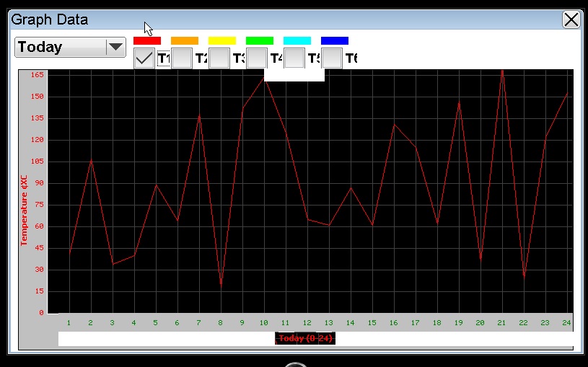Click the yellow T3 color swatch
Screen dimensions: 588x367
[222, 40]
